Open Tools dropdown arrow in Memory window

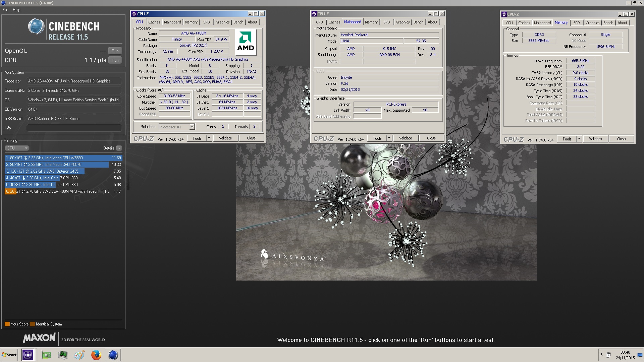point(579,139)
